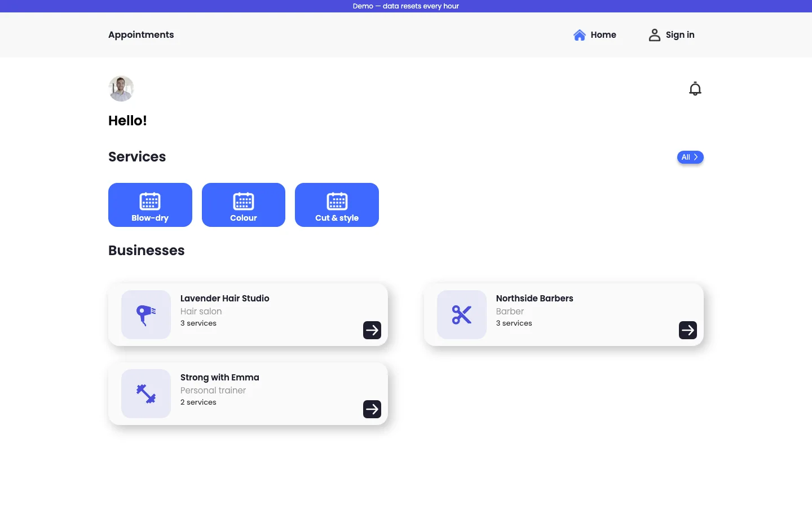This screenshot has width=812, height=508.
Task: Open Lavender Hair Studio via arrow button
Action: (x=372, y=330)
